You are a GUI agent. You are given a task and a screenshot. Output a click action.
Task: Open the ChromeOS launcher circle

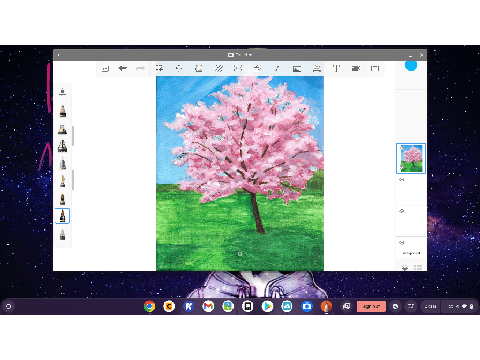tap(9, 306)
